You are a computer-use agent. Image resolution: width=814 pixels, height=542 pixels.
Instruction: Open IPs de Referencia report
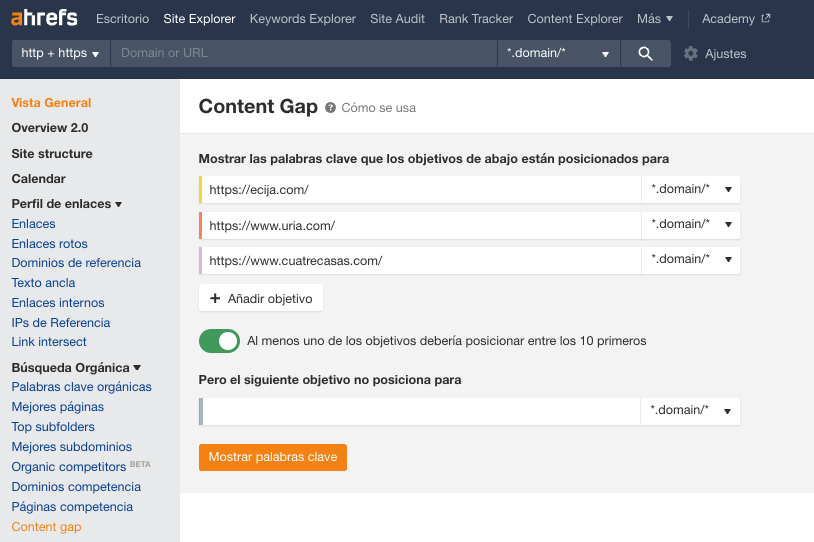(x=61, y=323)
